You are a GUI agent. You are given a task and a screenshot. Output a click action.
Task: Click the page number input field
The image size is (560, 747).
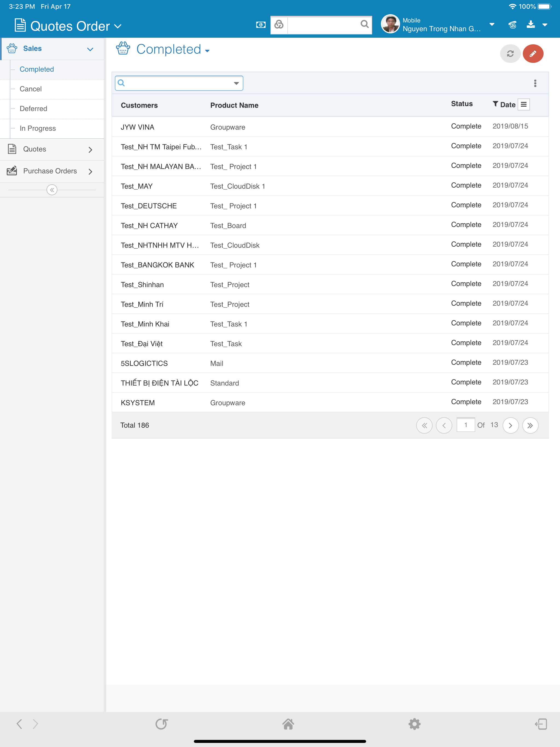click(466, 425)
